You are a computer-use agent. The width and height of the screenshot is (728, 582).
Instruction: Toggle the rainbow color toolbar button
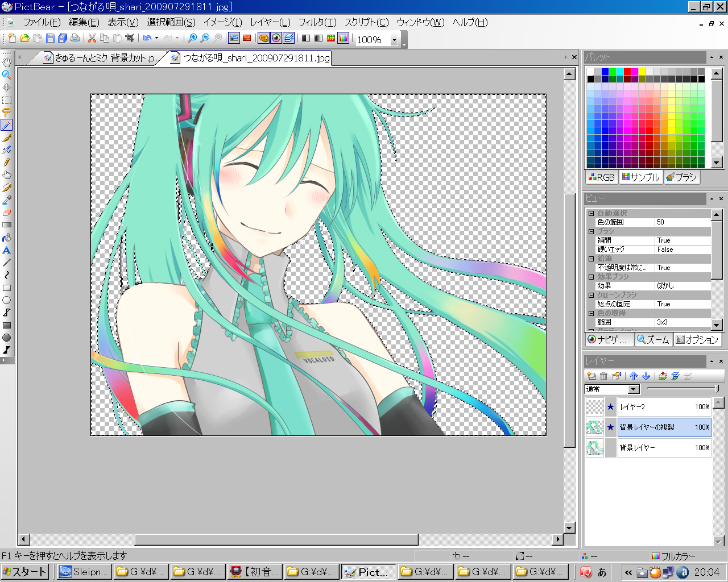(x=344, y=39)
